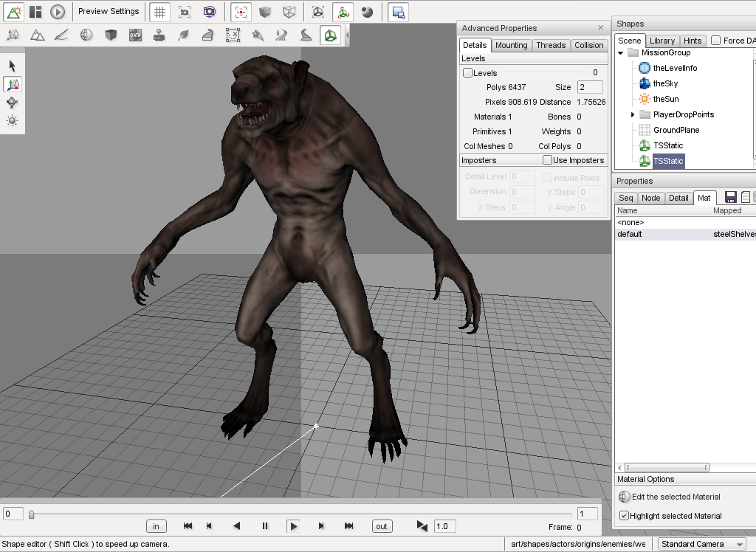
Task: Open the Terrain Painter tool
Action: (x=62, y=35)
